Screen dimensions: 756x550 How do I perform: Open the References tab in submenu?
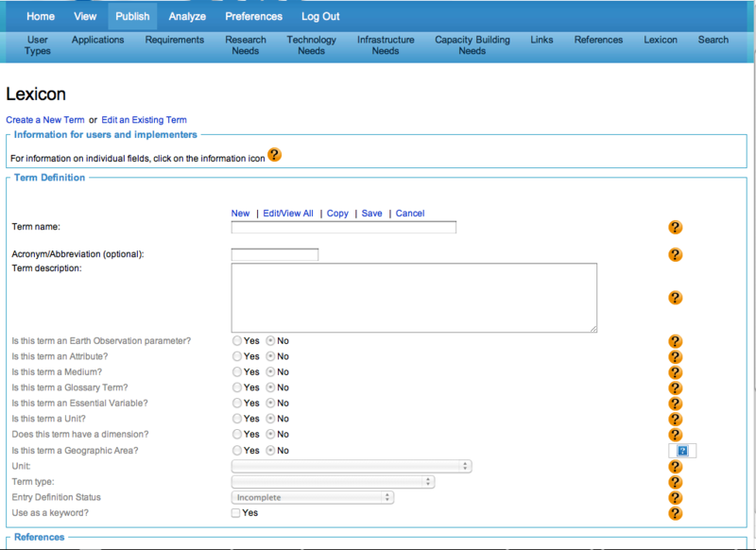click(598, 40)
